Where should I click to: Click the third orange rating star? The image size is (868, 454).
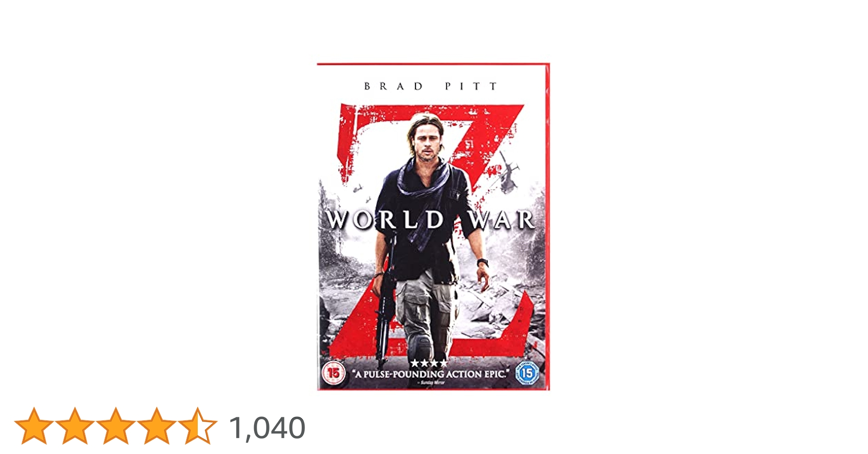click(116, 426)
